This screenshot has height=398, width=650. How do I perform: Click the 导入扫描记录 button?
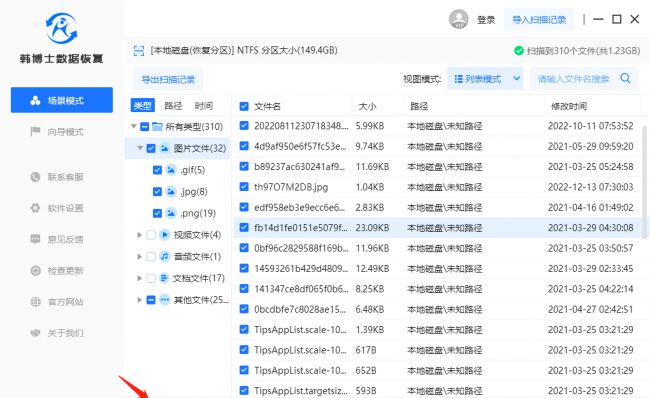point(539,19)
